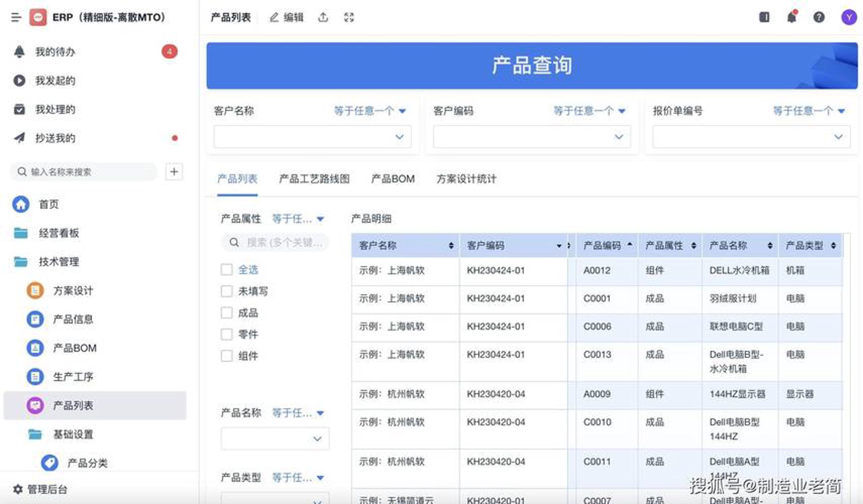Check the 未填写 checkbox
Screen dimensions: 863x504
227,291
